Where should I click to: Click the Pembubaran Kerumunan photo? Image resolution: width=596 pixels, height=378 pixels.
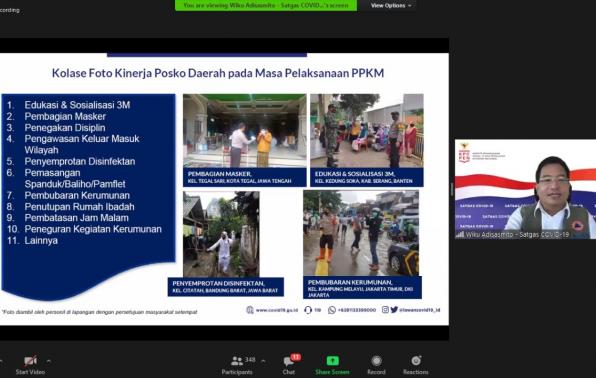coord(361,233)
